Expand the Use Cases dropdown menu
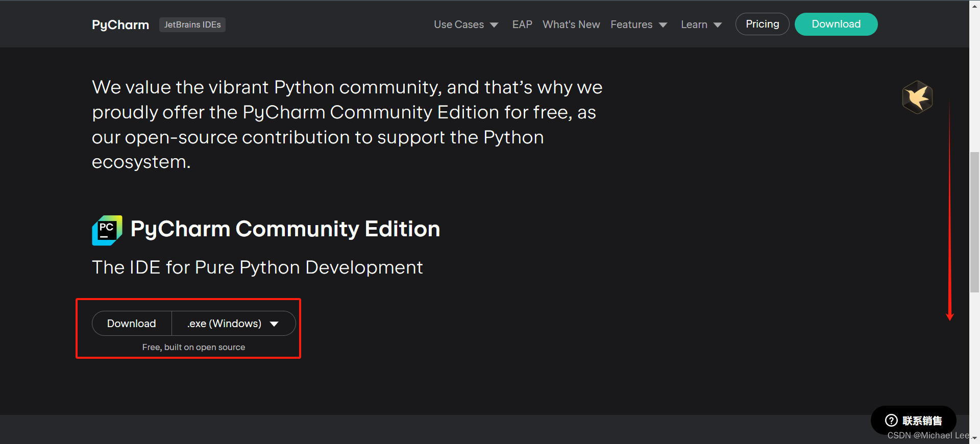 pyautogui.click(x=465, y=24)
